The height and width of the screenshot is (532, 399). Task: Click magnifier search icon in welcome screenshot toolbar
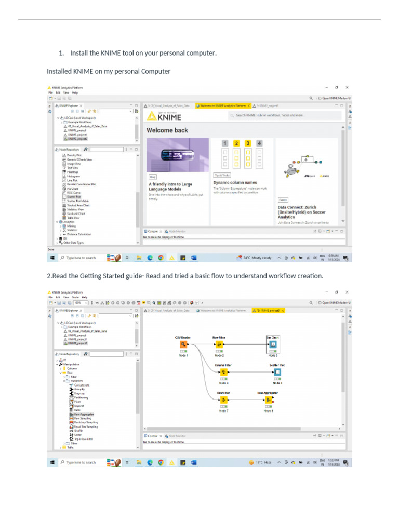(311, 98)
